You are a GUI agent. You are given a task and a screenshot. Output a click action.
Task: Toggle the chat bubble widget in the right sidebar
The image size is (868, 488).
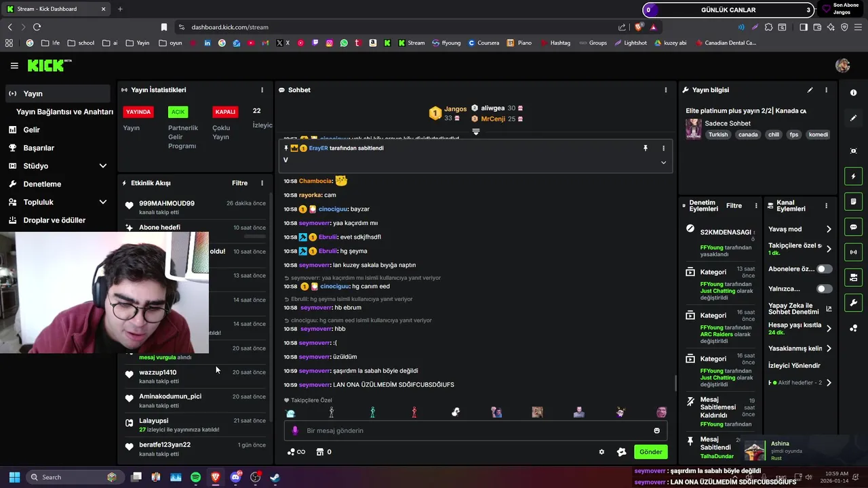854,227
